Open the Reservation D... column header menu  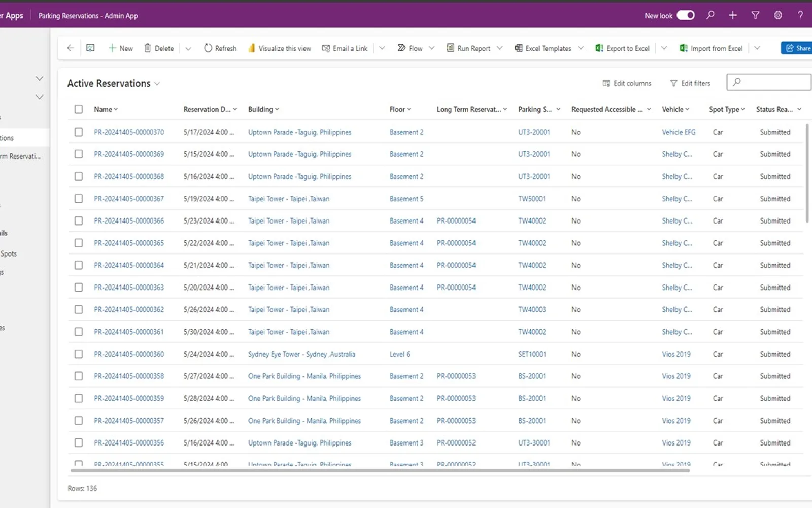(x=210, y=109)
